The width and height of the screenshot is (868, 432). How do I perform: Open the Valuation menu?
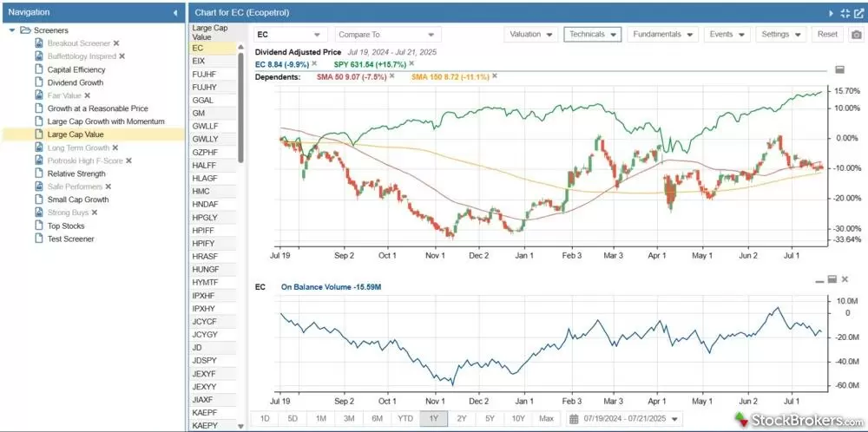(530, 35)
